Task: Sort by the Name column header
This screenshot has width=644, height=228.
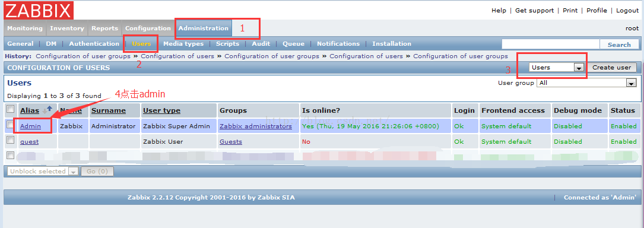Action: pos(70,110)
